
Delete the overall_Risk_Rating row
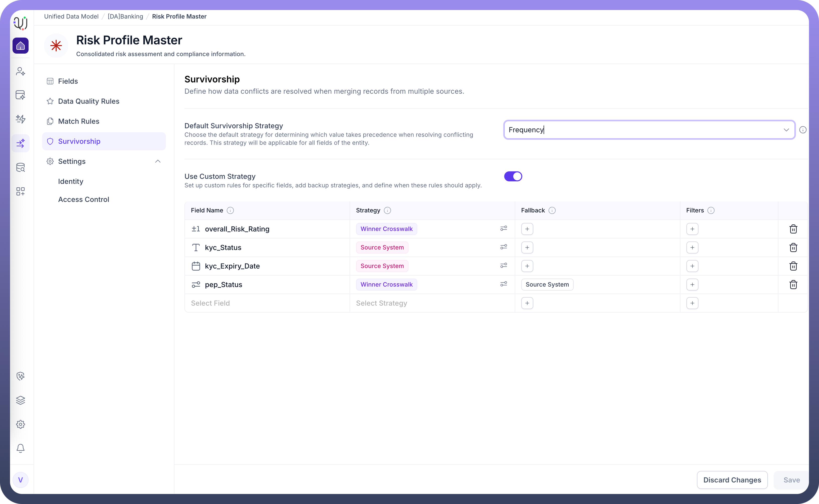[x=793, y=229]
